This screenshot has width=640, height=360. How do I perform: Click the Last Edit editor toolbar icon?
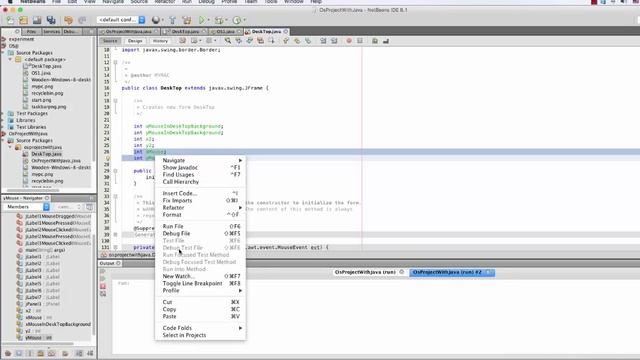[182, 41]
